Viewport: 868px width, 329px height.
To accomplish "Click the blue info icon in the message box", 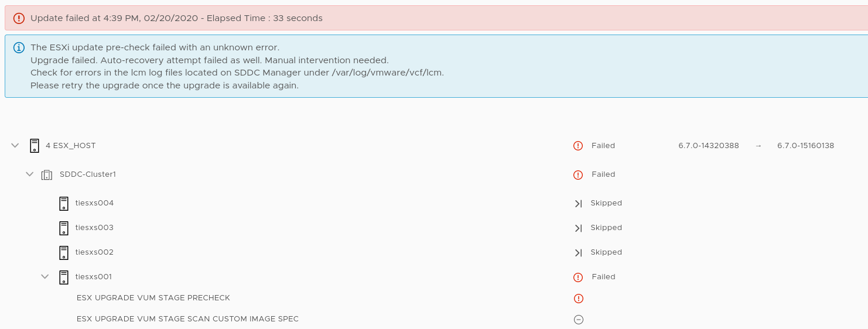I will pyautogui.click(x=19, y=47).
